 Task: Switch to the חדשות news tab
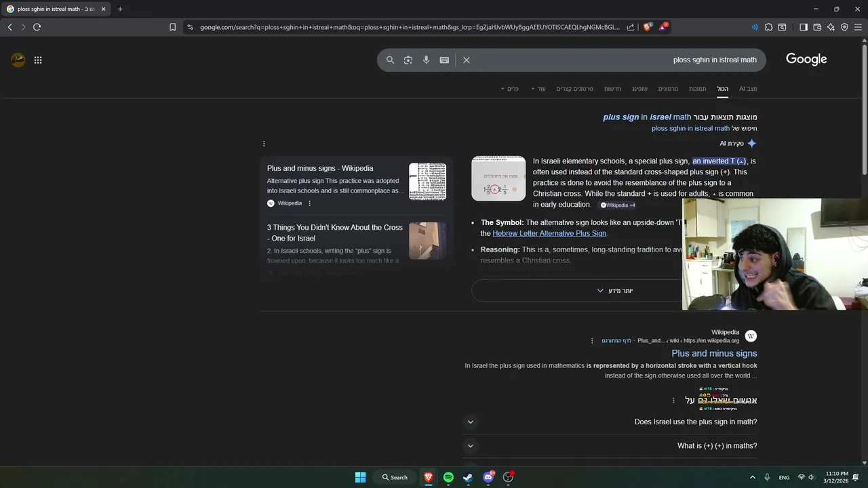click(612, 89)
